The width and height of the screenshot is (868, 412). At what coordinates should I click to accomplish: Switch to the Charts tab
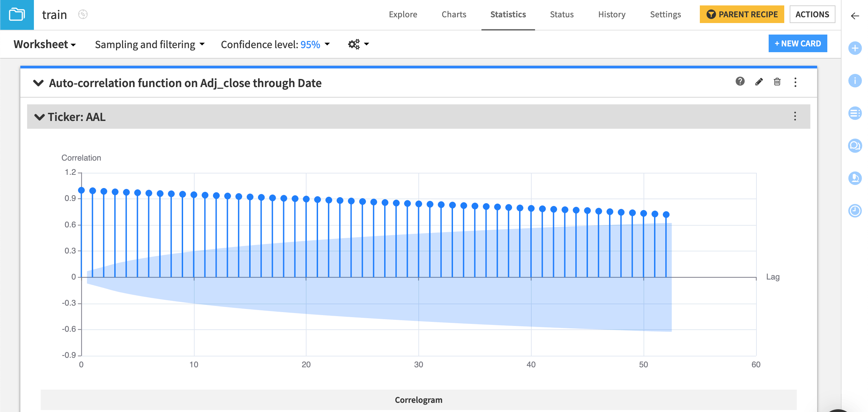coord(454,14)
